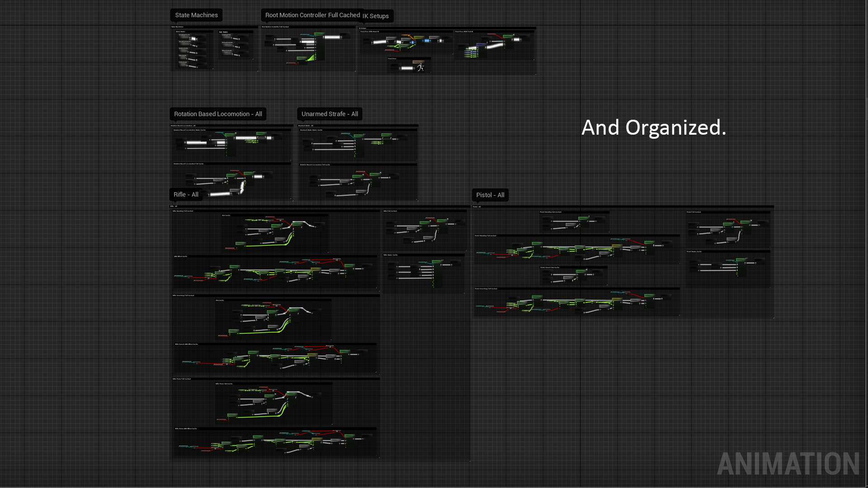Select the Final Pose running figure icon

420,68
